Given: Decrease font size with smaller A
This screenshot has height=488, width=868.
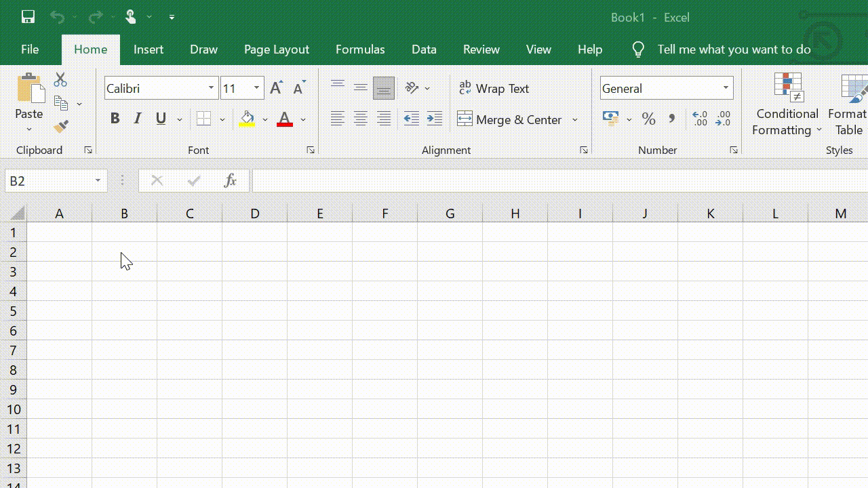Looking at the screenshot, I should (x=299, y=88).
